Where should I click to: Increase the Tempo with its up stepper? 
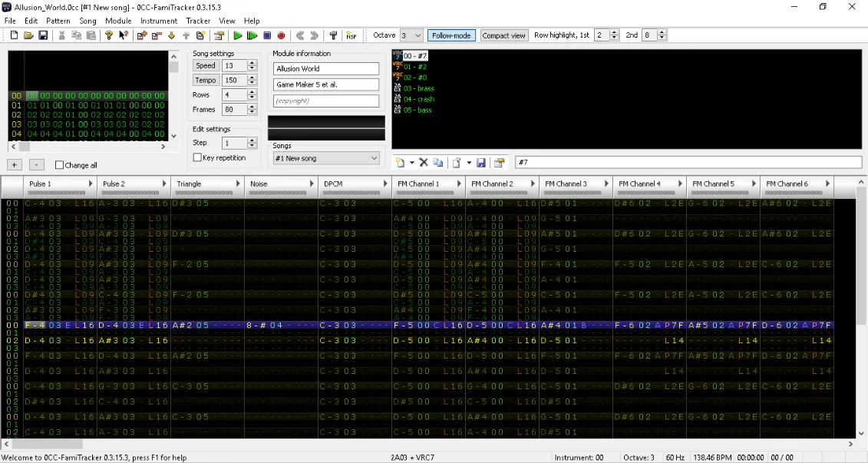pyautogui.click(x=252, y=77)
